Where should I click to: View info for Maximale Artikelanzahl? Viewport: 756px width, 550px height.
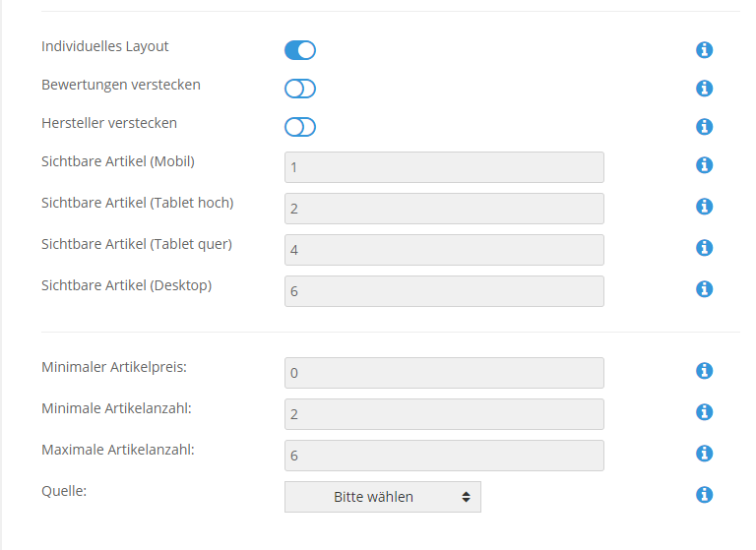pos(704,454)
